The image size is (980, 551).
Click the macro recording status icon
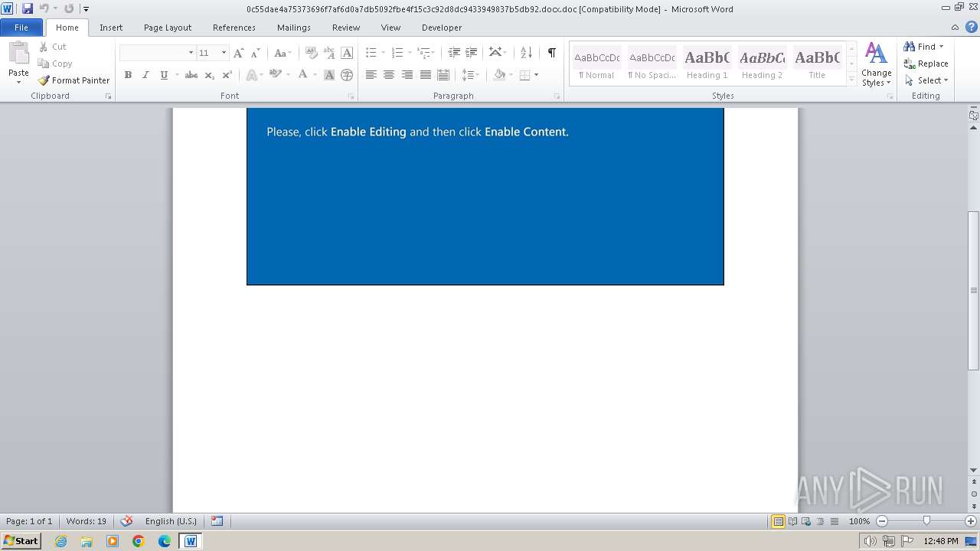pos(217,521)
